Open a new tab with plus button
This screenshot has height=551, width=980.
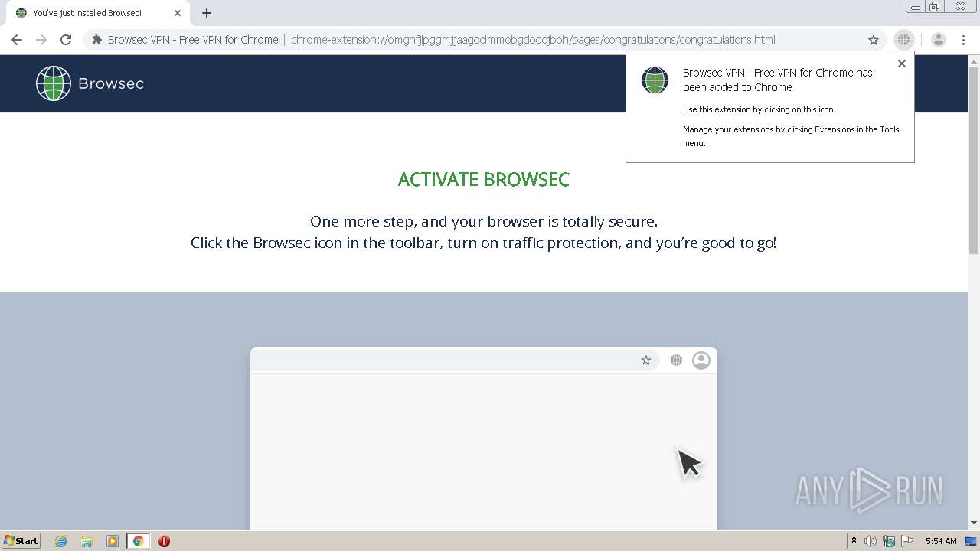pos(207,13)
